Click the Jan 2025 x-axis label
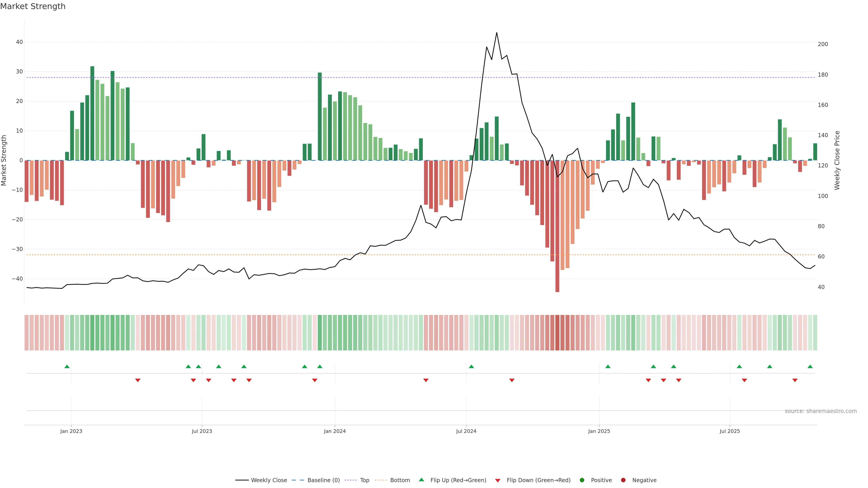This screenshot has height=488, width=868. click(599, 431)
